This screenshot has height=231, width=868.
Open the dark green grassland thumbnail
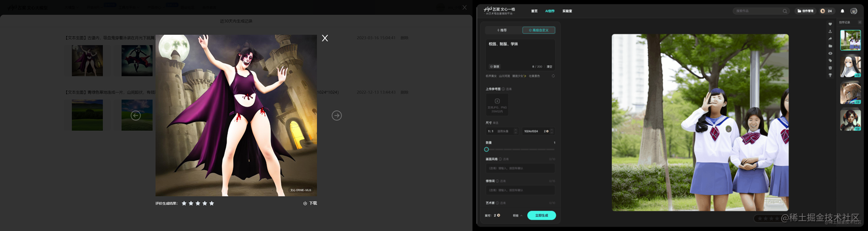pyautogui.click(x=87, y=115)
